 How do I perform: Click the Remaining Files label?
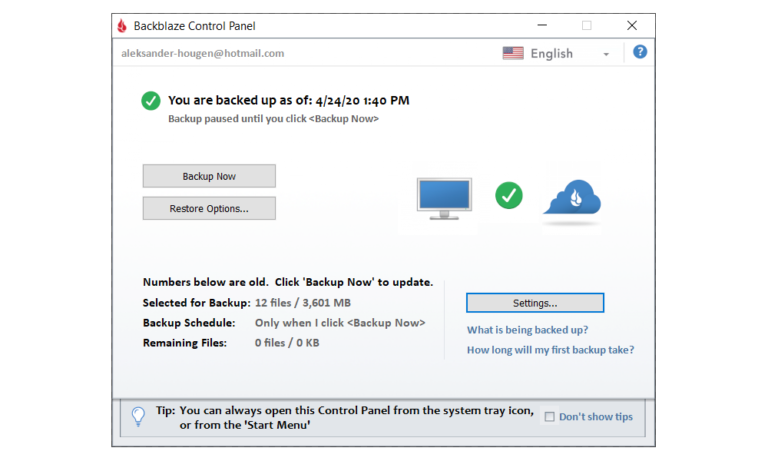[x=185, y=343]
